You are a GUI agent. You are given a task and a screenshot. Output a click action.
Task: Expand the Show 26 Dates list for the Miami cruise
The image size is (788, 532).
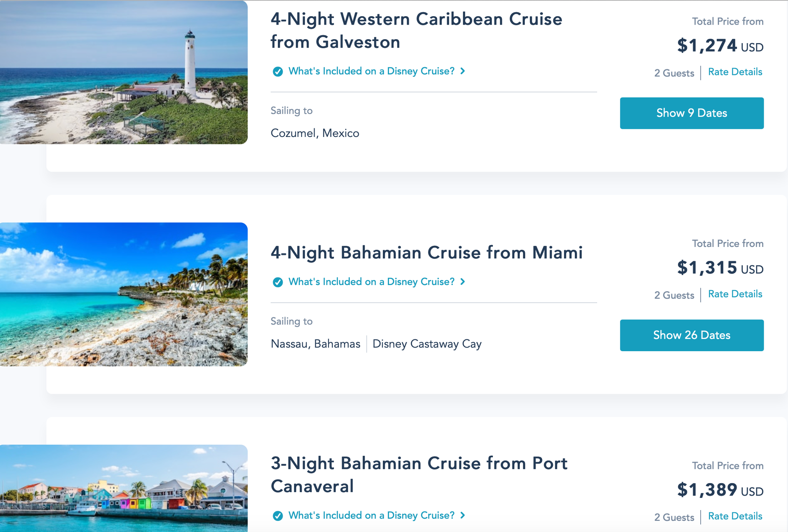691,335
